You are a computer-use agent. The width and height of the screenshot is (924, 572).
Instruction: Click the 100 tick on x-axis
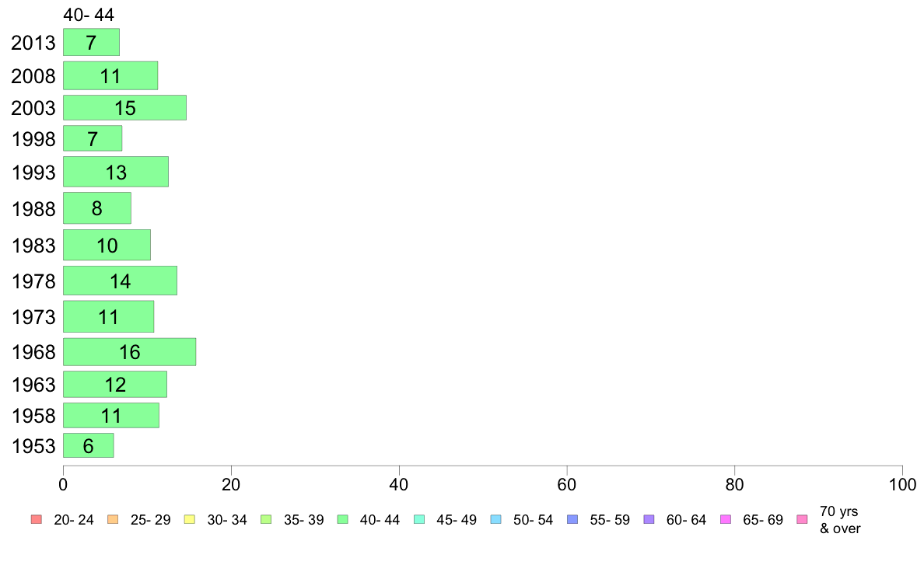tap(902, 485)
